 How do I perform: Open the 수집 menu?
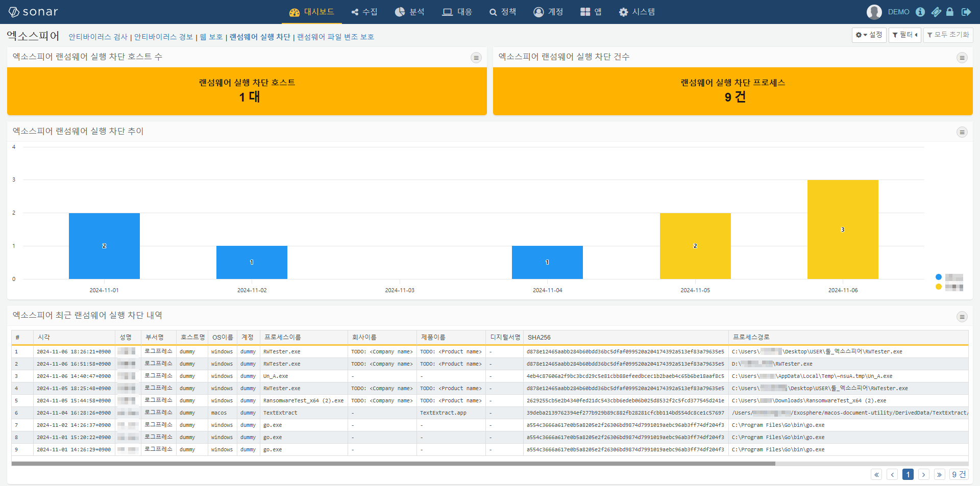click(364, 12)
